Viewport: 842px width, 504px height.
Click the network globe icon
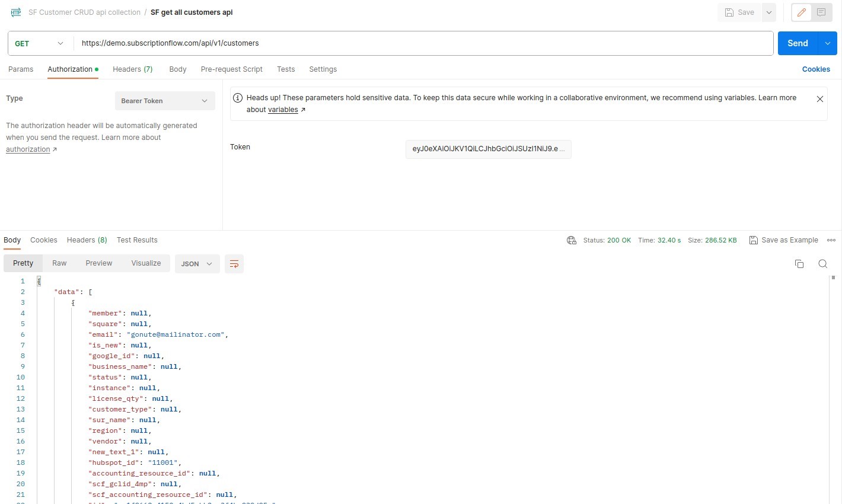(x=572, y=240)
